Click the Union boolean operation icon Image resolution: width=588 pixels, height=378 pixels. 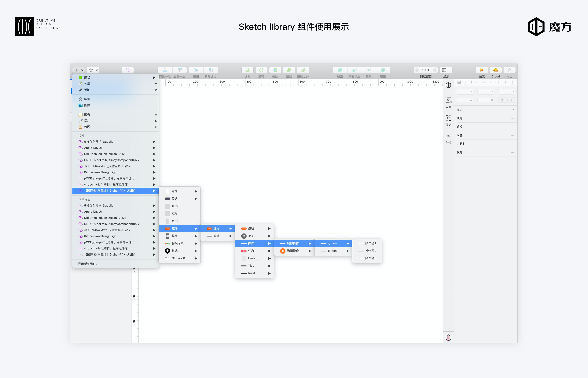[x=340, y=70]
